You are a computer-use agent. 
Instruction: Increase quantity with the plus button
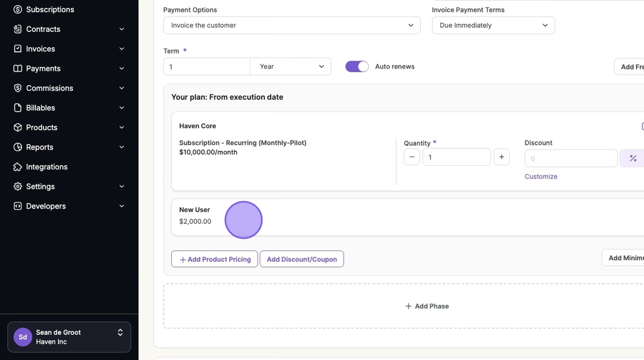(501, 157)
